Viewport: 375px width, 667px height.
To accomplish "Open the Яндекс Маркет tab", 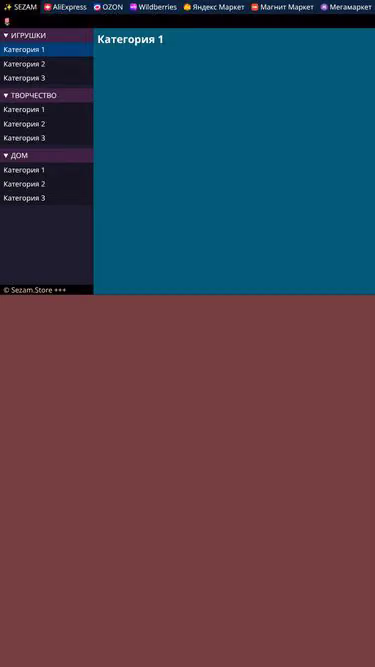I will click(x=214, y=7).
